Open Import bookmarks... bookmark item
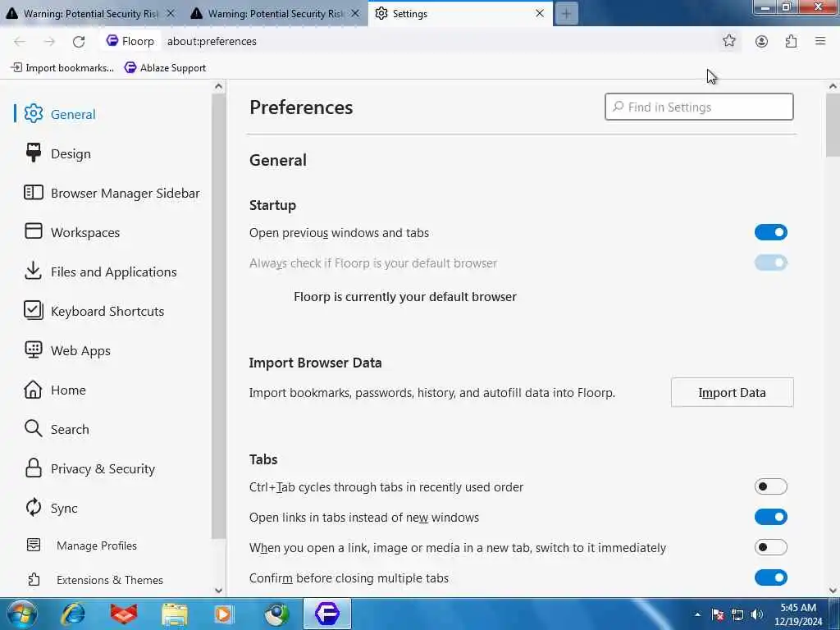840x630 pixels. (x=62, y=67)
